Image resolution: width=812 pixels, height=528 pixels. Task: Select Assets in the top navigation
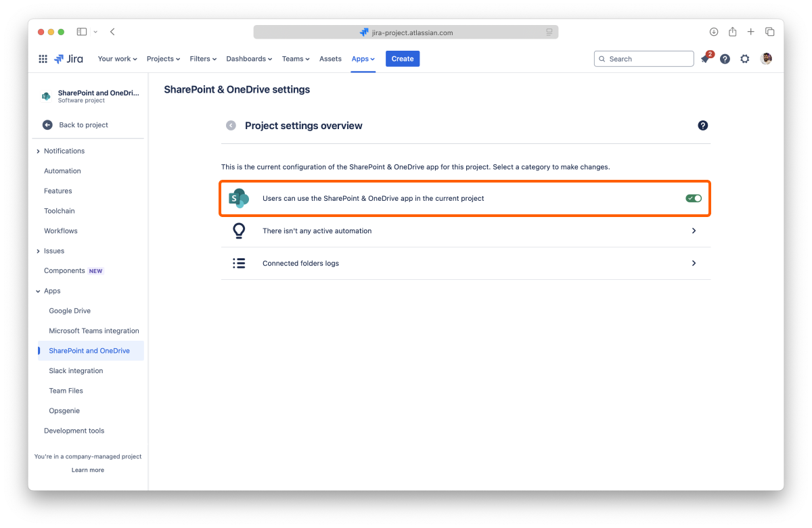tap(330, 59)
